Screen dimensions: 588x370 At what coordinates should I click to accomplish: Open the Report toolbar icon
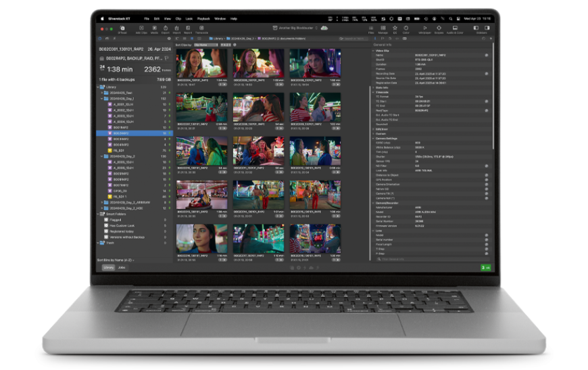(188, 29)
